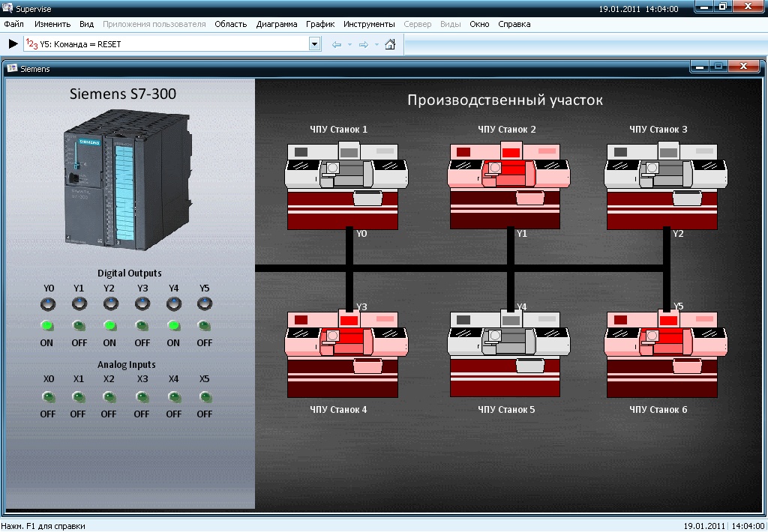
Task: Click the green Y2 status LED
Action: 109,325
